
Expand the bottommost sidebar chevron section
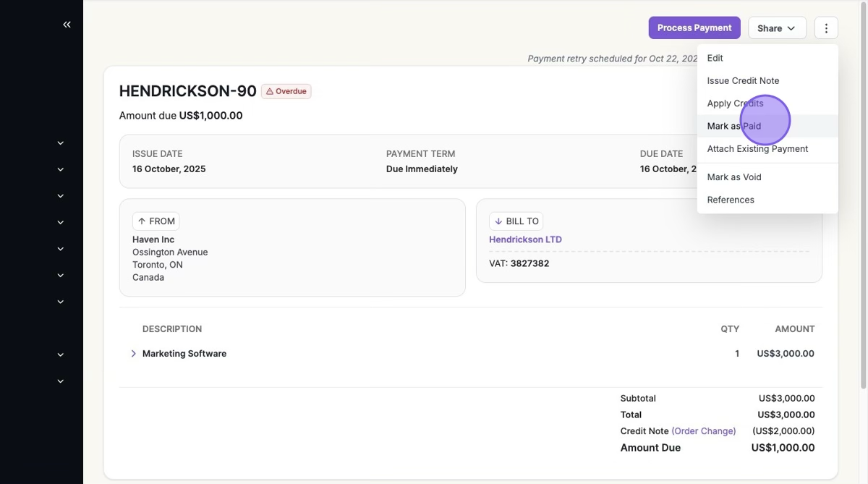click(x=61, y=381)
